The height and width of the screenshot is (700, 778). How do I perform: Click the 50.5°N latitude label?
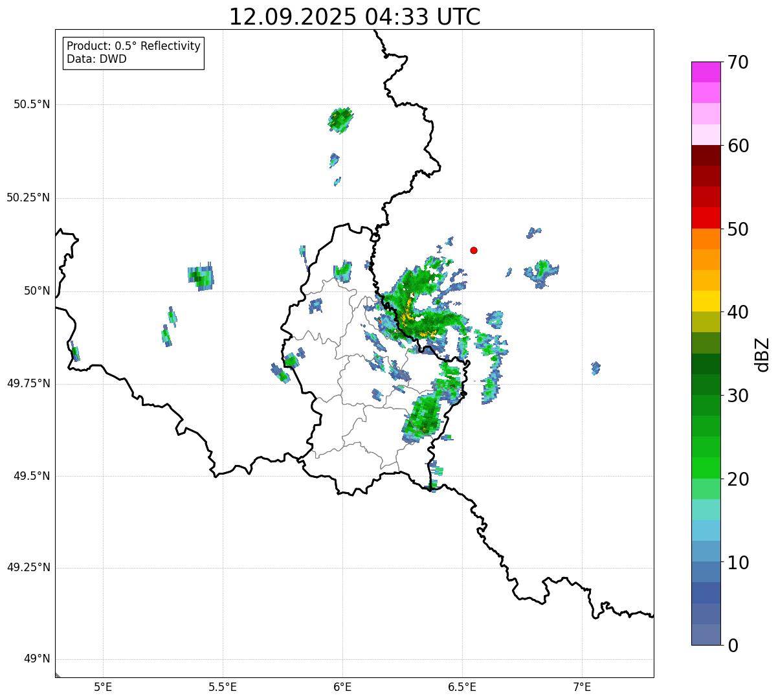coord(32,105)
